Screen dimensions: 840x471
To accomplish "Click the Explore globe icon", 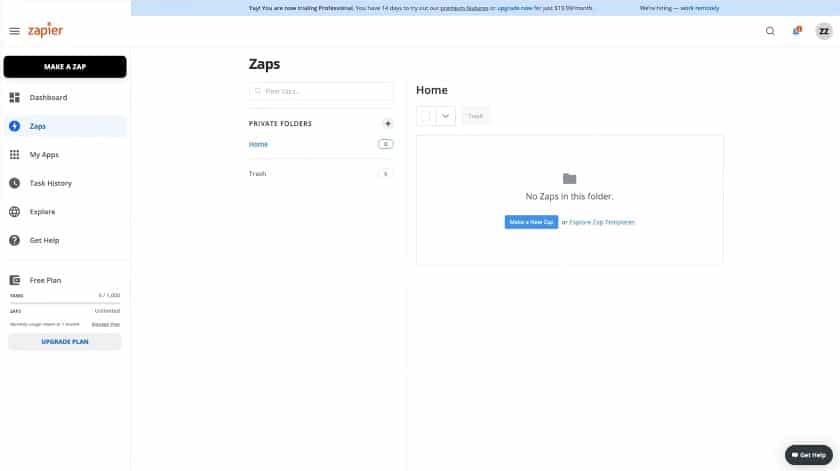I will [14, 212].
